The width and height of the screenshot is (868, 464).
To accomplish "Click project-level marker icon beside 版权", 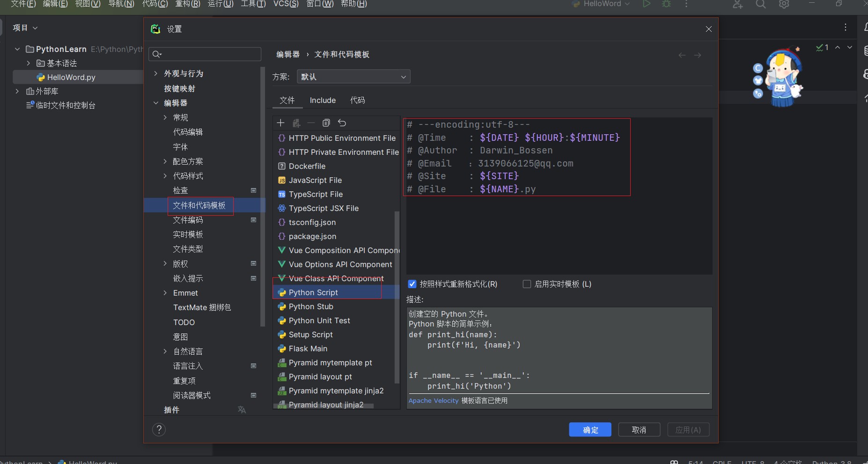I will click(x=253, y=263).
